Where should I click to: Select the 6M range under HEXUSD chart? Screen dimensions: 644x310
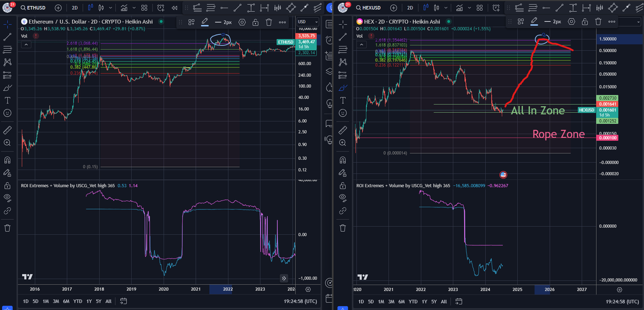401,301
